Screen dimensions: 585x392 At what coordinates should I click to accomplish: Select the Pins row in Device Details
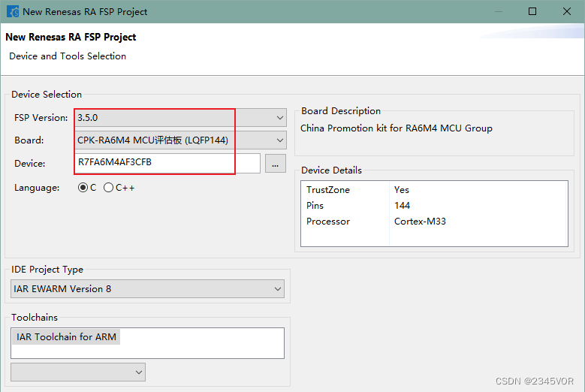coord(316,206)
